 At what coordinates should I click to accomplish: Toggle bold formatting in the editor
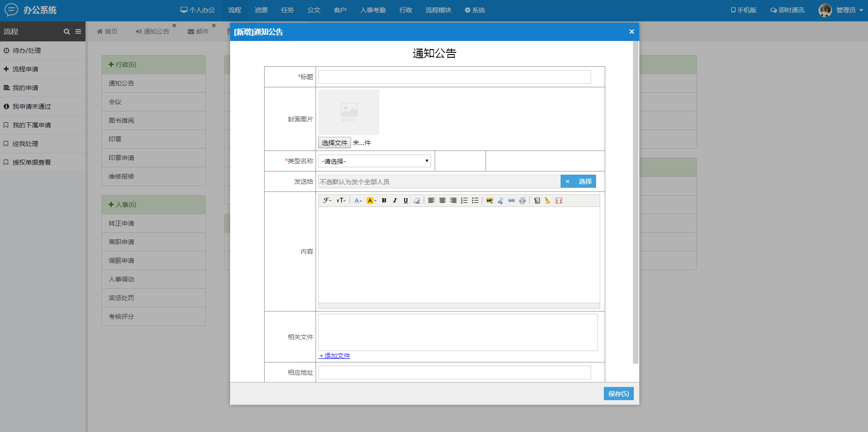tap(384, 201)
